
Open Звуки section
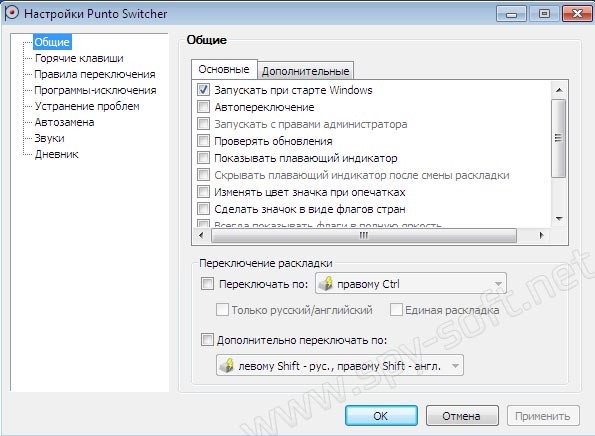[x=49, y=138]
